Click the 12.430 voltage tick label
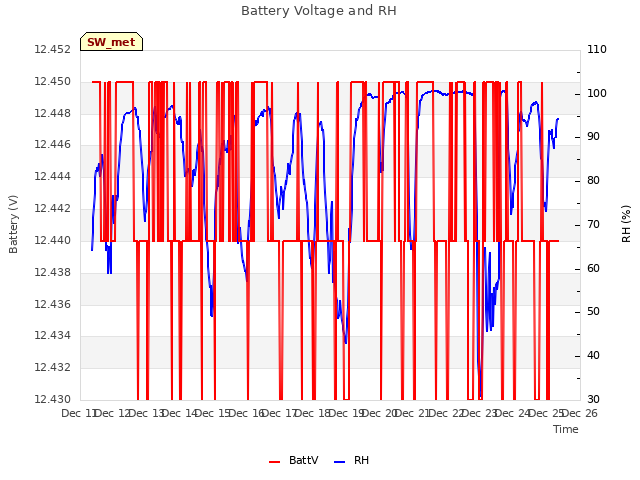The width and height of the screenshot is (640, 480). coord(52,400)
